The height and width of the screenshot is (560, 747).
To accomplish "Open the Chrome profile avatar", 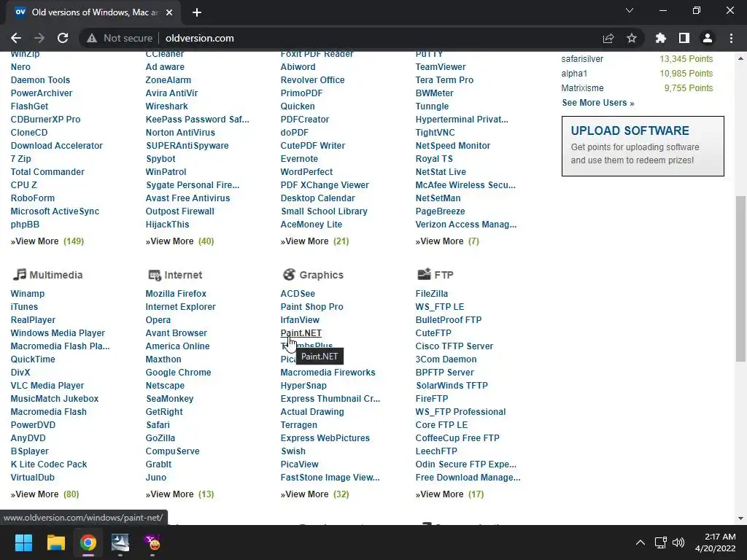I will pyautogui.click(x=708, y=38).
